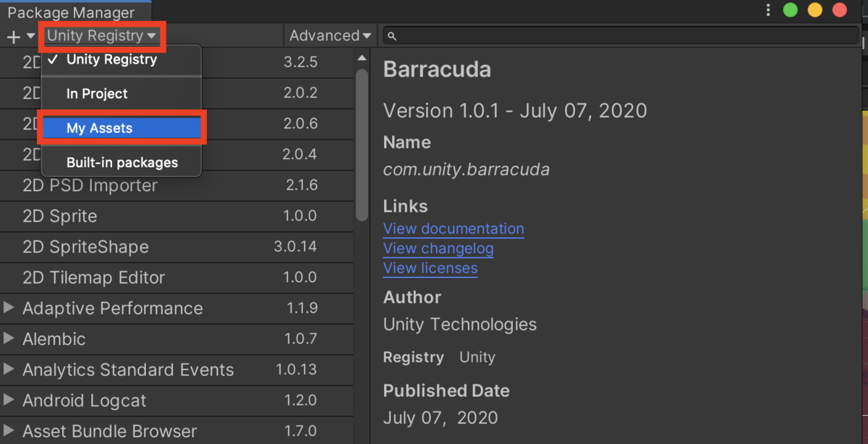
Task: Select the 2D PSD Importer package
Action: point(176,185)
